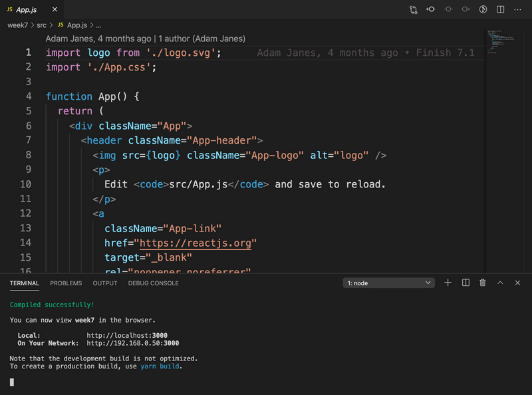Maximize terminal panel with up chevron
Screen dimensions: 532x395
click(x=500, y=283)
